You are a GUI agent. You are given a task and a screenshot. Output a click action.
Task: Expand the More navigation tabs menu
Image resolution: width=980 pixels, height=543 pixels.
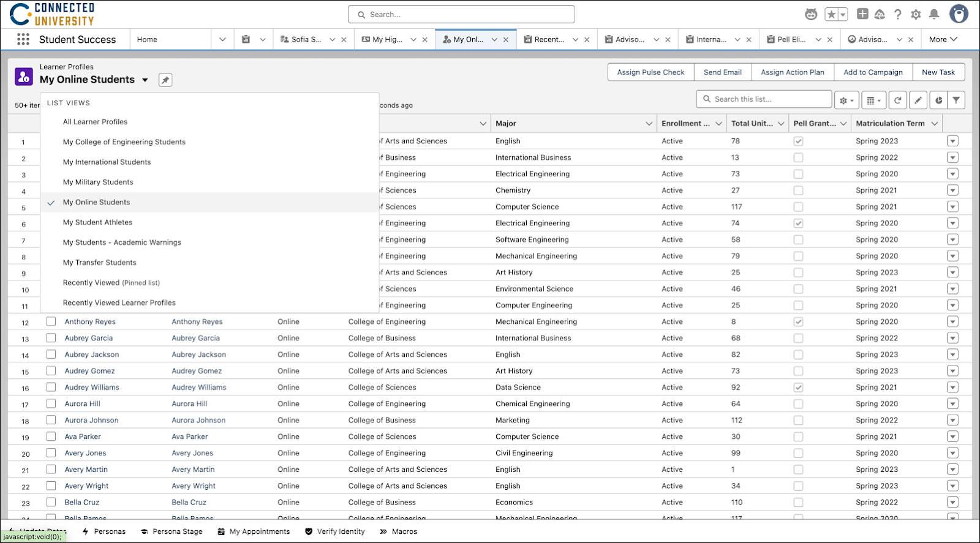pyautogui.click(x=943, y=39)
